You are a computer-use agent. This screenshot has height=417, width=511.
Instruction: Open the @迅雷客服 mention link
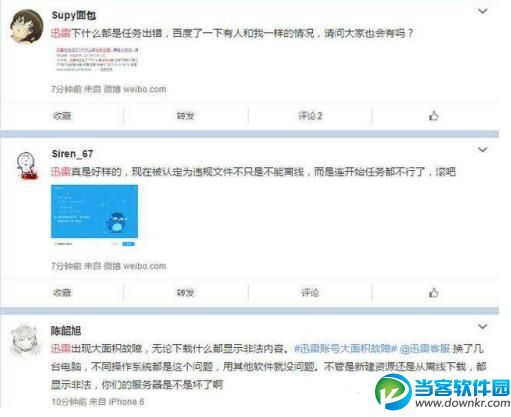click(x=425, y=349)
